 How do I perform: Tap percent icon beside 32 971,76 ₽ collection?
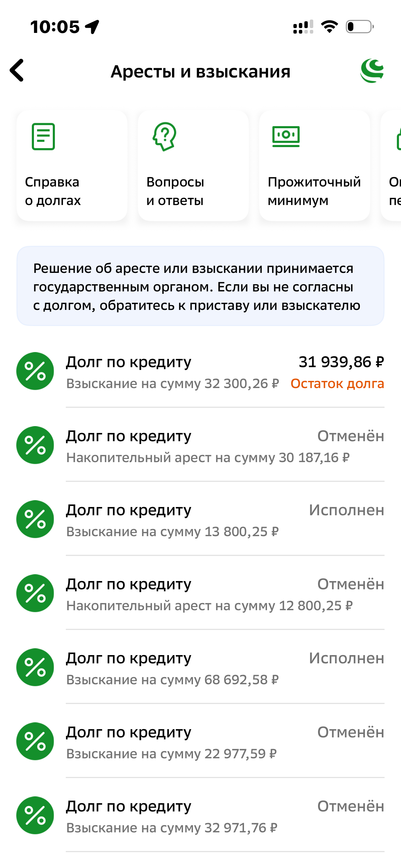[x=35, y=816]
